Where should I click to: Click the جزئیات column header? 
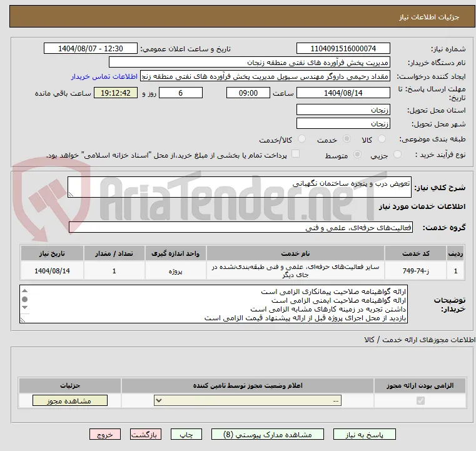[70, 385]
